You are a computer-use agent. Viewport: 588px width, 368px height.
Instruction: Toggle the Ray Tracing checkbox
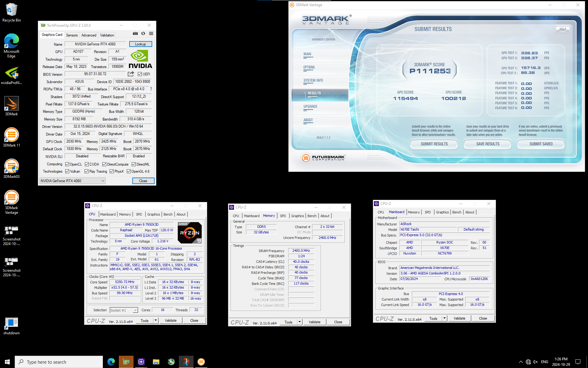click(86, 171)
